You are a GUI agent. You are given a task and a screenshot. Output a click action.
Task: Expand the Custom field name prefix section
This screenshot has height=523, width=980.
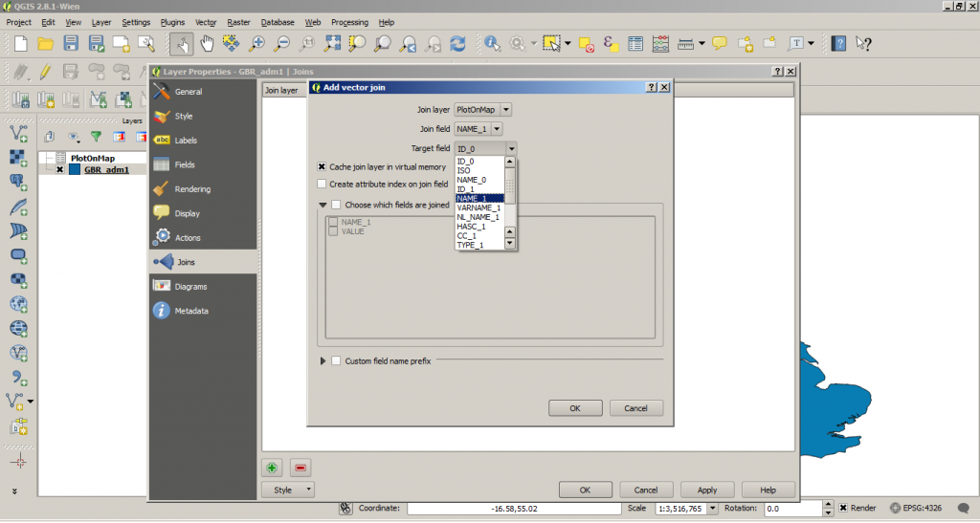click(323, 360)
